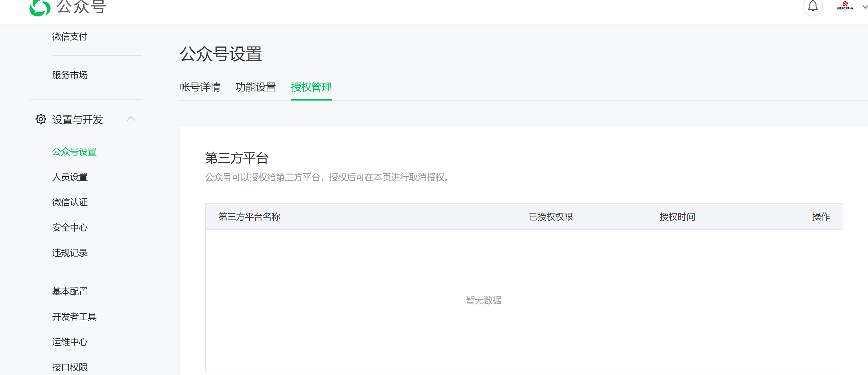Open 微信支付 in the sidebar
The height and width of the screenshot is (375, 868).
tap(70, 36)
